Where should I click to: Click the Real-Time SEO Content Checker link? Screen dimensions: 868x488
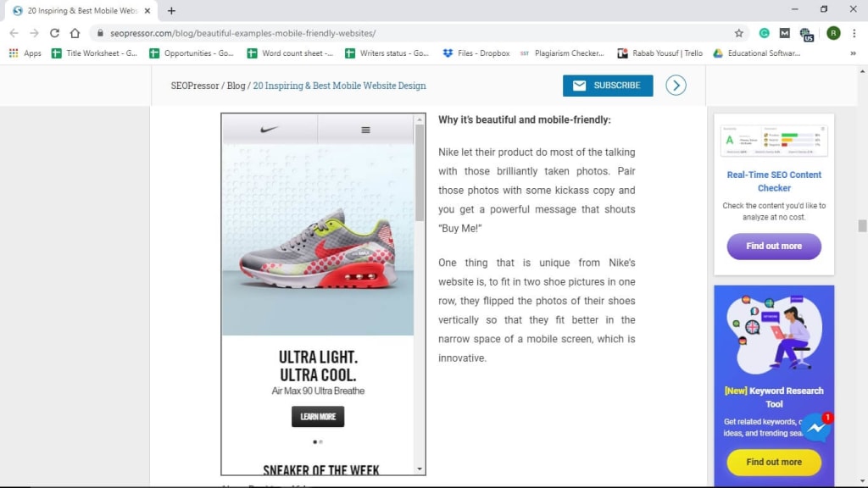pos(774,181)
